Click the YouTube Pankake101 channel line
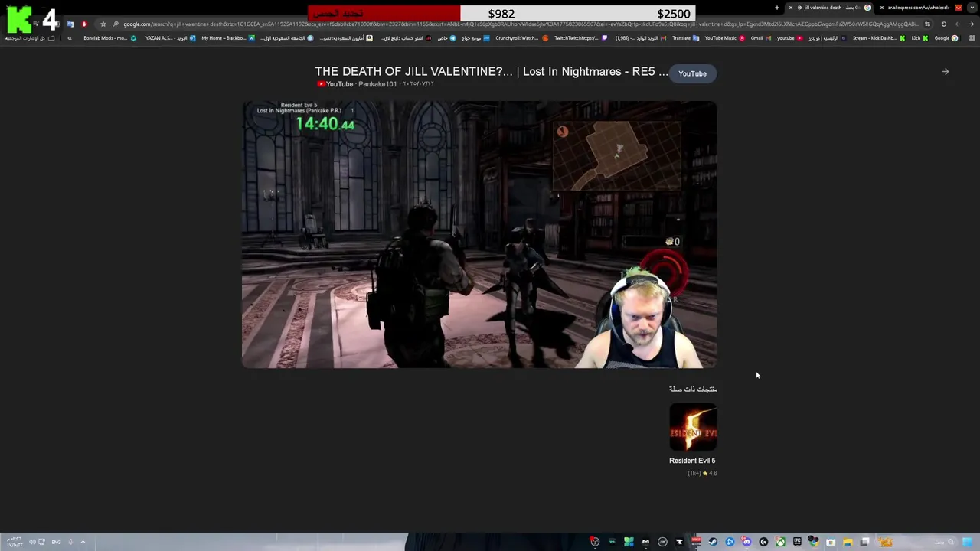Screen dimensions: 980x551 [376, 84]
